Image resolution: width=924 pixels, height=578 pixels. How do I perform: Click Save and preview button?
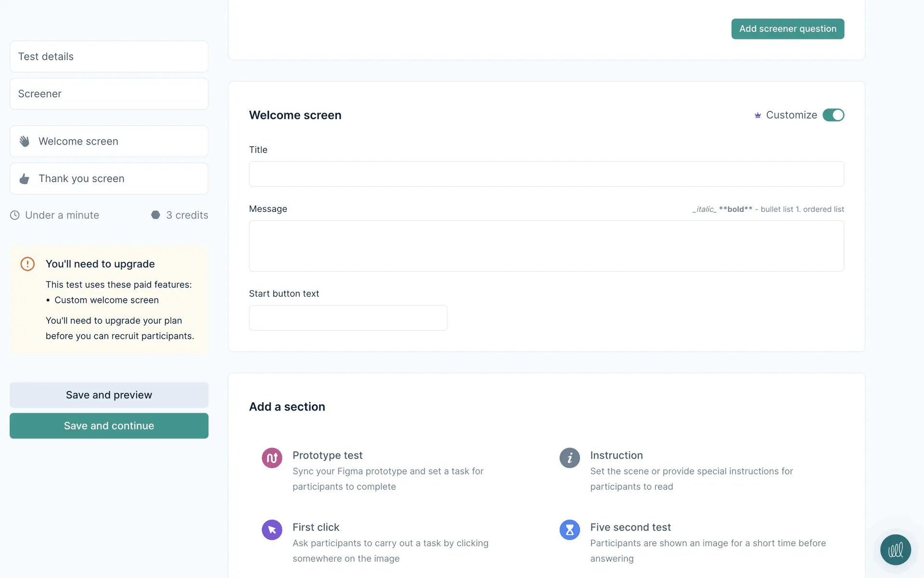(x=109, y=395)
